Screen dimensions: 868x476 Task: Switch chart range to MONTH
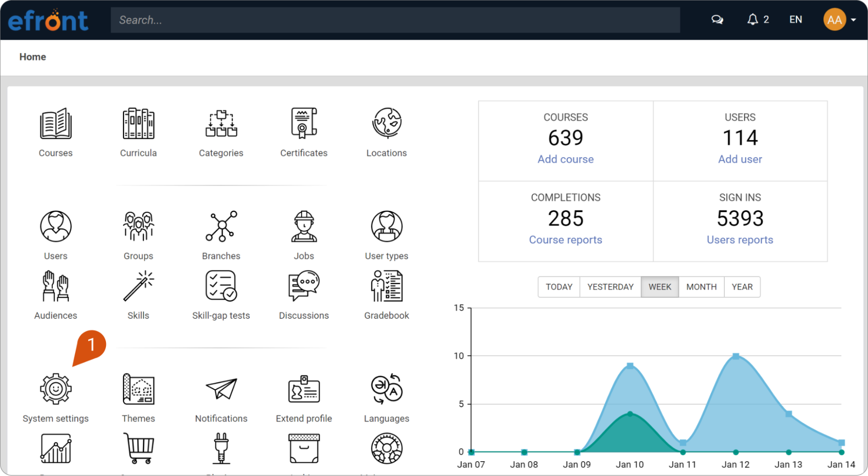click(x=701, y=287)
